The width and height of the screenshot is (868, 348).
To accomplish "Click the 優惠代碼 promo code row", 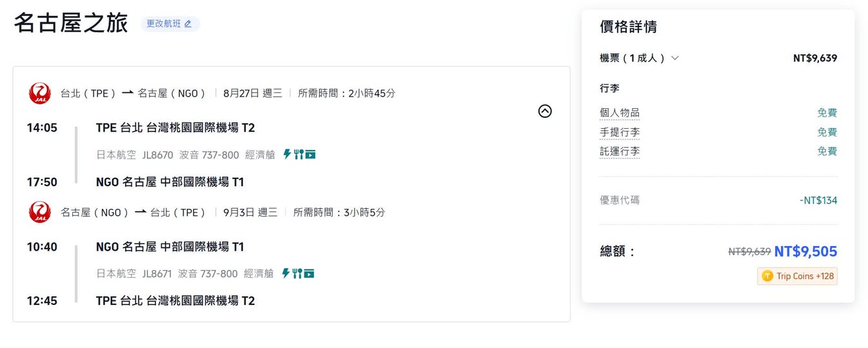I will tap(619, 200).
